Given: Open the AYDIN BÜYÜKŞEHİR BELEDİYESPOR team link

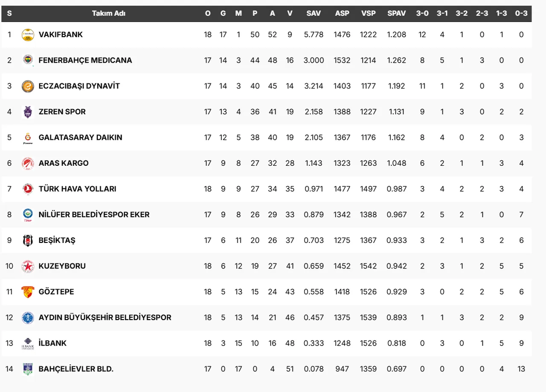Looking at the screenshot, I should pyautogui.click(x=105, y=317).
